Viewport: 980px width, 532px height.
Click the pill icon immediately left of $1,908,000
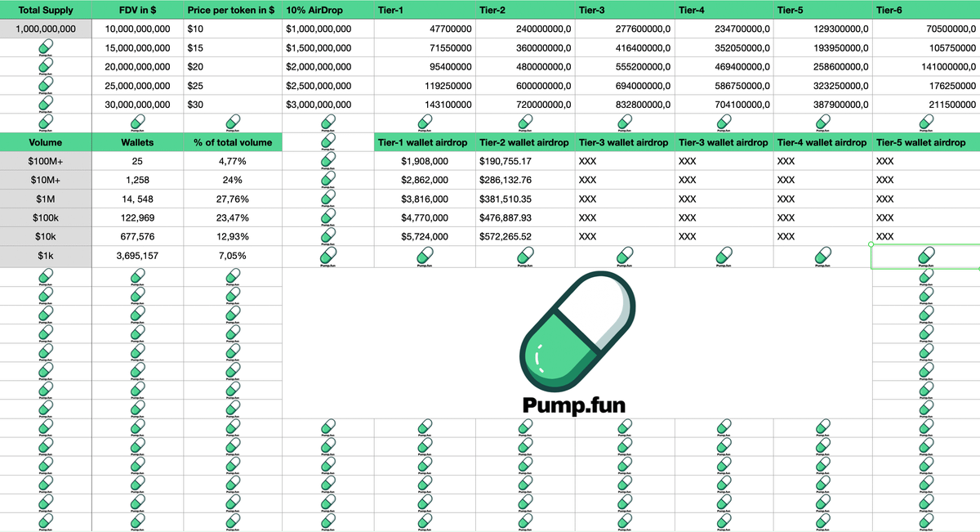click(x=327, y=161)
